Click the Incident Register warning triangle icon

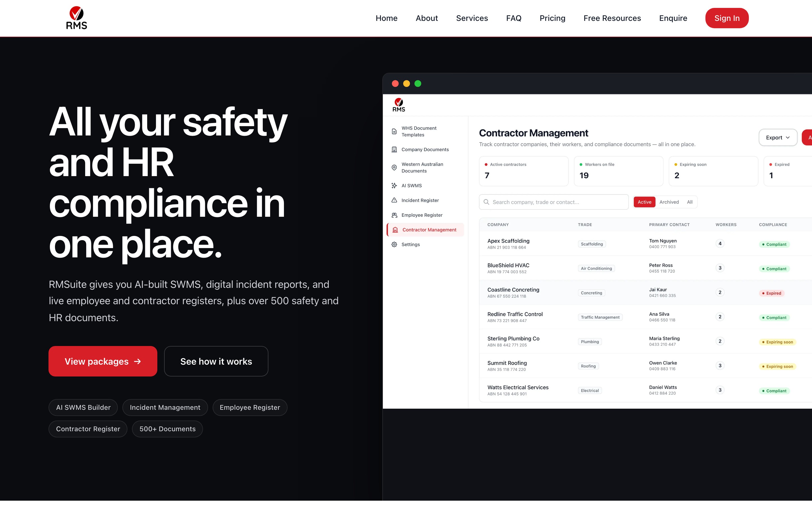(394, 200)
